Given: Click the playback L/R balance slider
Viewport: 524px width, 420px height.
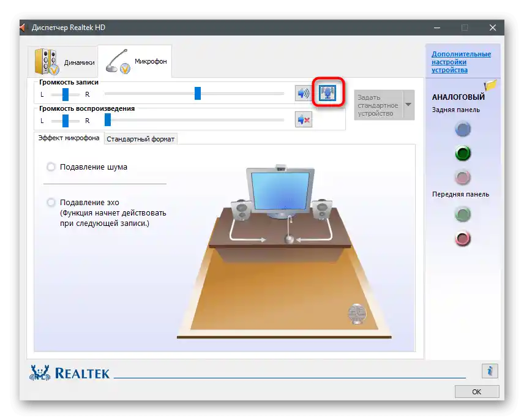Looking at the screenshot, I should 65,121.
